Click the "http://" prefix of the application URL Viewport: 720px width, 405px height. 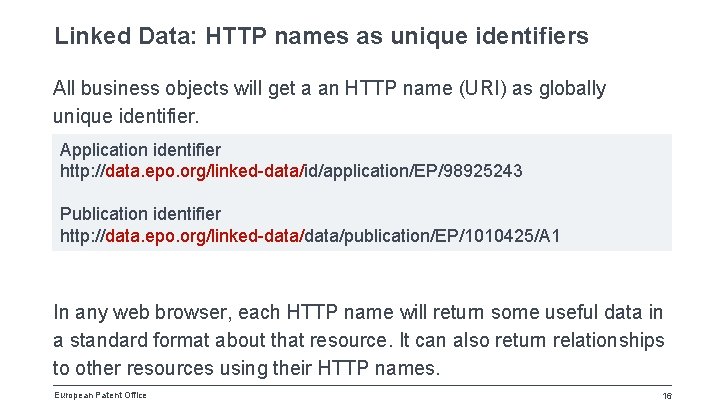click(82, 171)
